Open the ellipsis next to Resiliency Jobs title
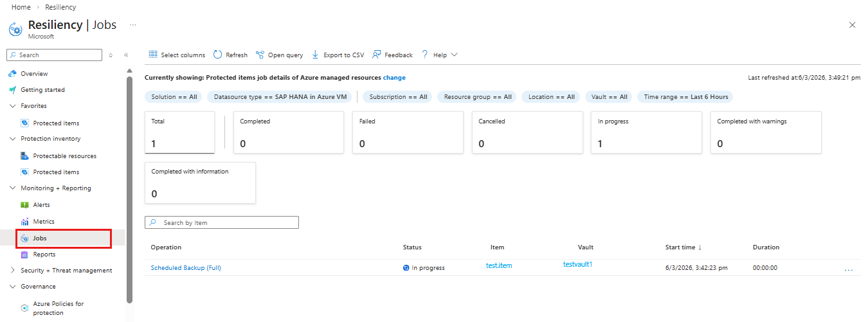Image resolution: width=868 pixels, height=322 pixels. click(x=133, y=24)
